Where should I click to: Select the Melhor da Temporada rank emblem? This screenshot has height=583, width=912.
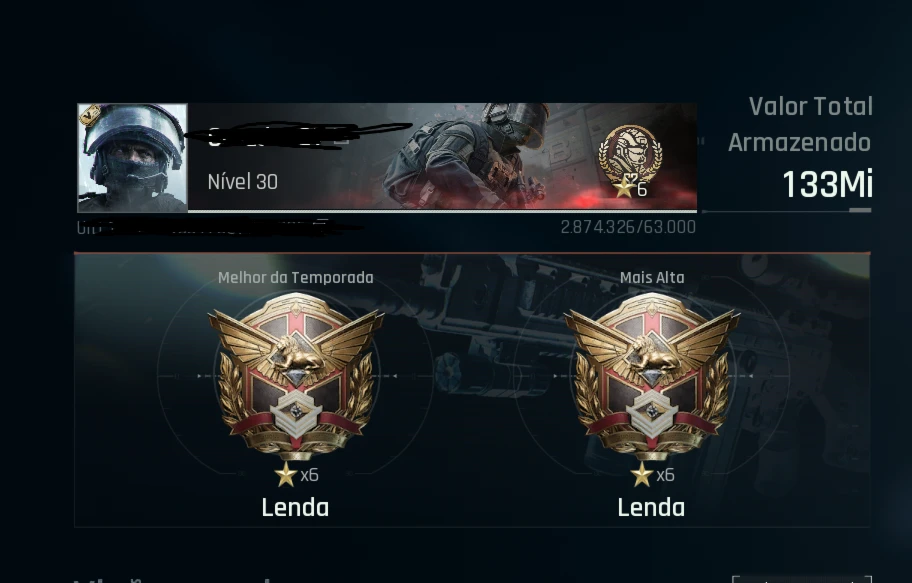pyautogui.click(x=296, y=376)
